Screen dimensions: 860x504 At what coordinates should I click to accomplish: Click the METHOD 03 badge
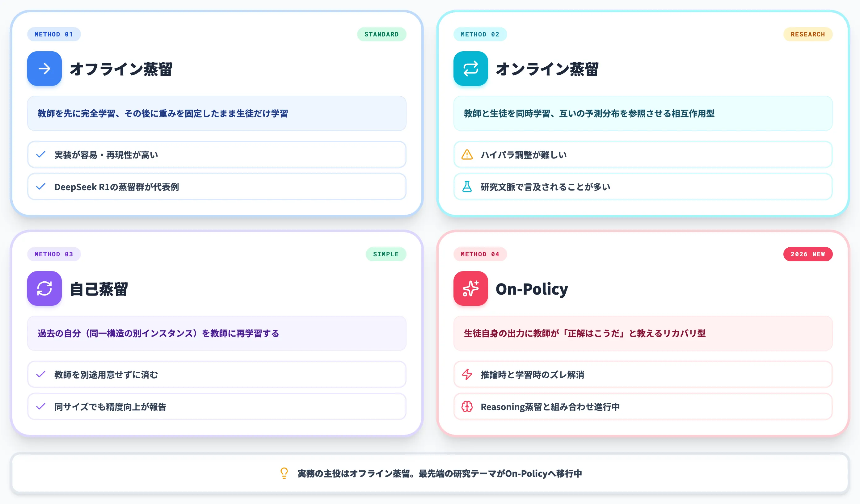click(54, 254)
